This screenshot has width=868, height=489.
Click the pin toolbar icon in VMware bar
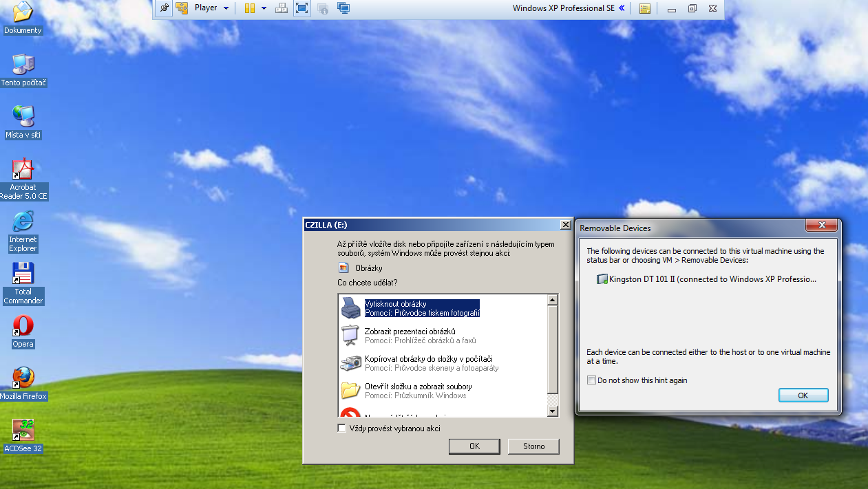(164, 8)
